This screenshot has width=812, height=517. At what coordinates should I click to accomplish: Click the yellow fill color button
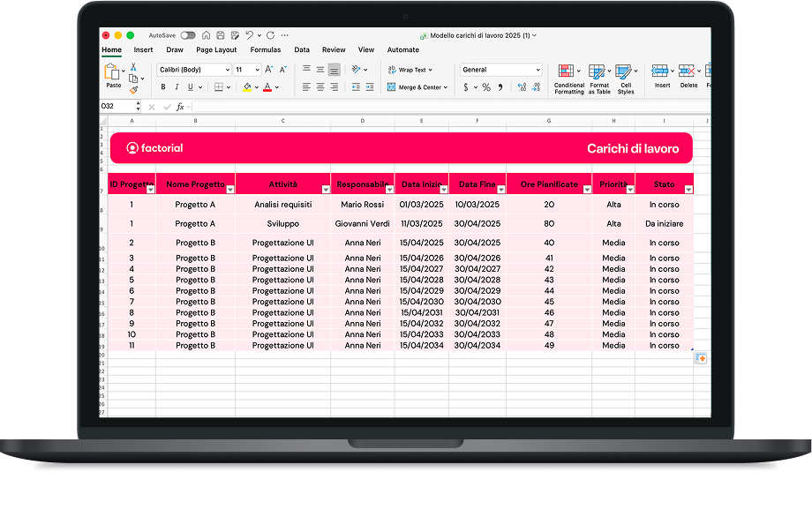click(246, 87)
